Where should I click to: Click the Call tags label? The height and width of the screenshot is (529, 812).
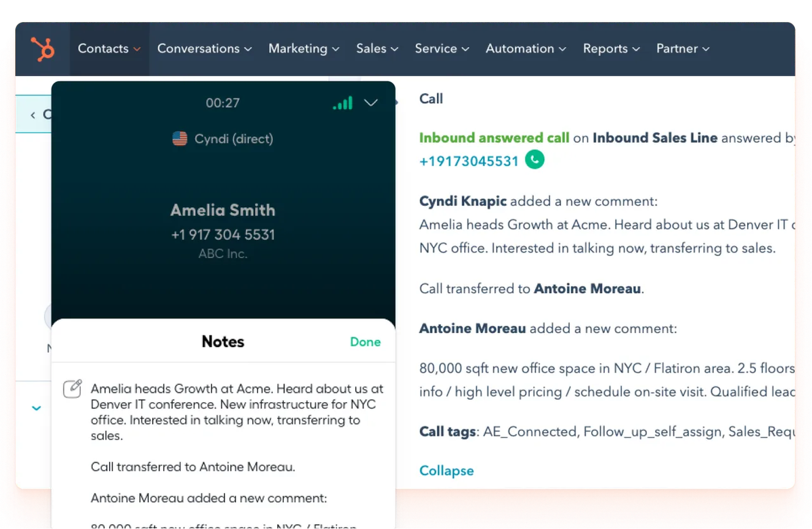[x=448, y=432]
